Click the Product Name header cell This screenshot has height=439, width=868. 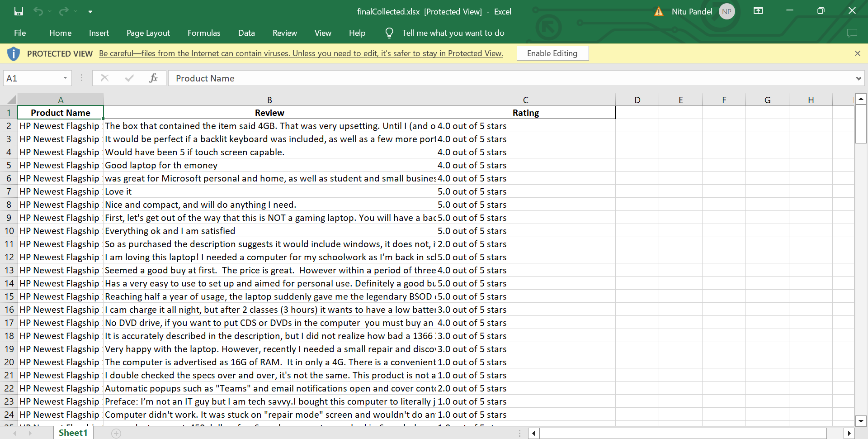pyautogui.click(x=61, y=113)
